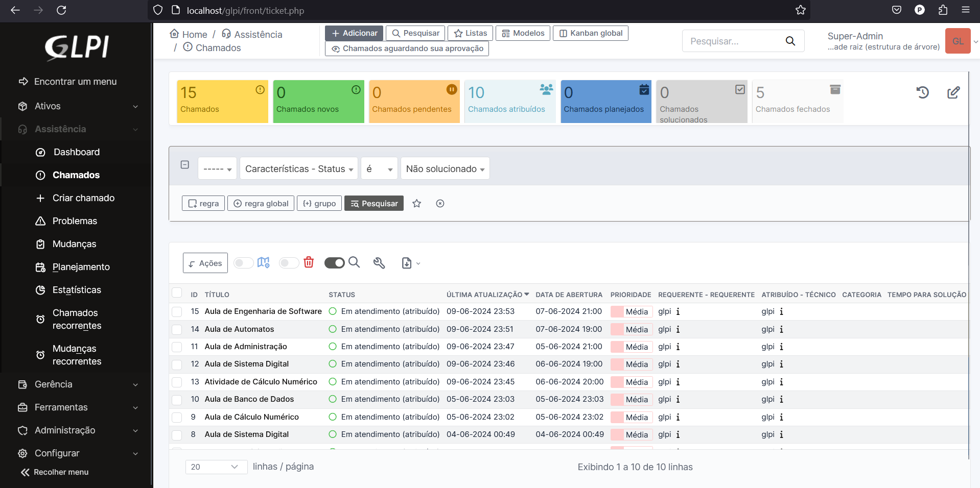Turn off the dark search criteria switch

pos(335,263)
